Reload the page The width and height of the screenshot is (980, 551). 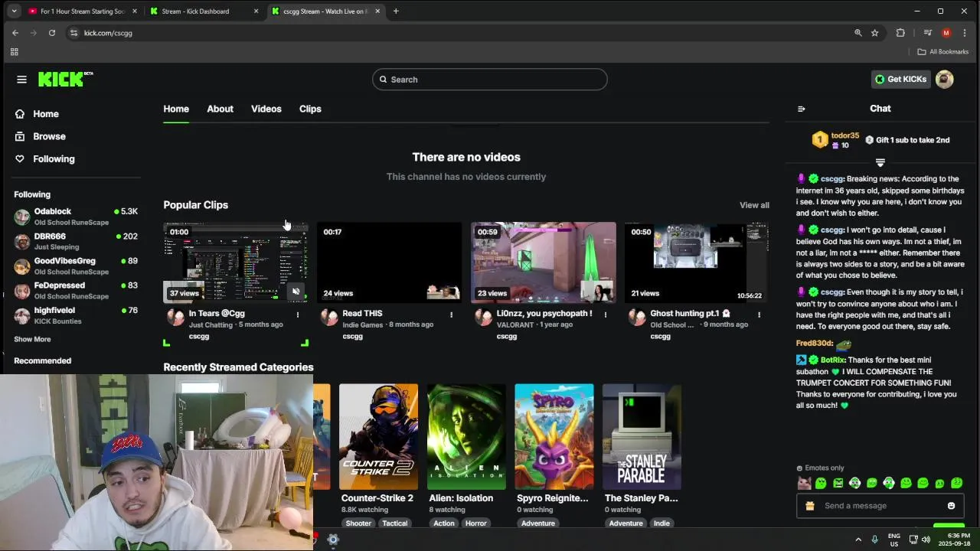52,33
